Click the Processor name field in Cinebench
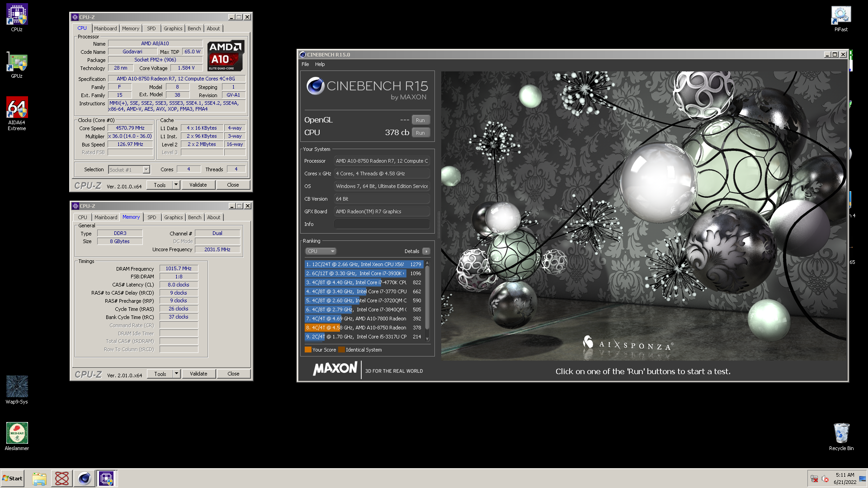Image resolution: width=868 pixels, height=488 pixels. [382, 161]
